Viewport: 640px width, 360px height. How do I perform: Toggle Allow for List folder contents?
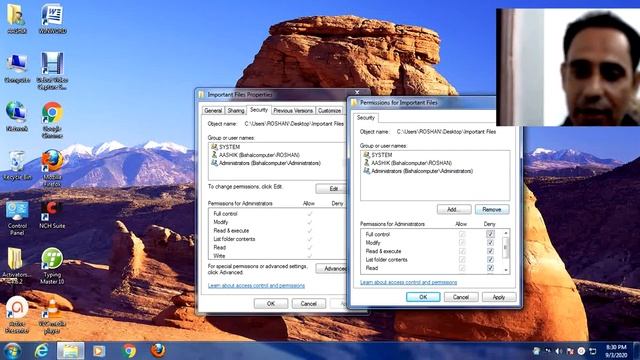click(462, 260)
